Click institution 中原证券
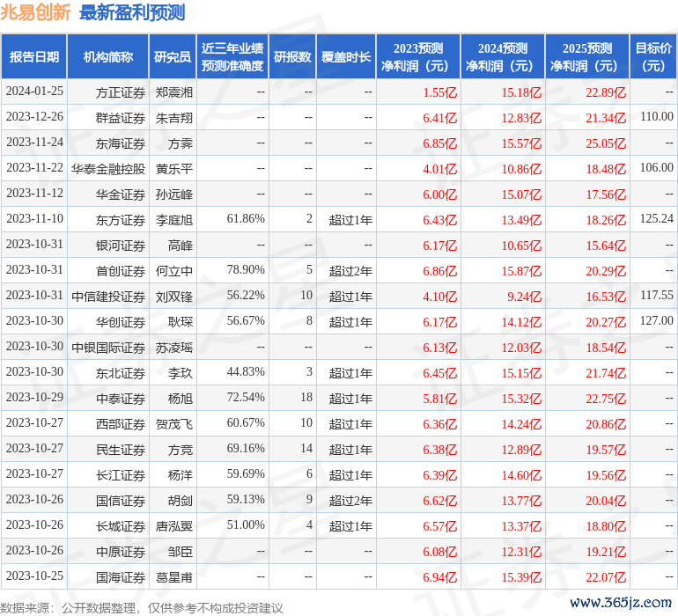This screenshot has height=616, width=678. (121, 552)
